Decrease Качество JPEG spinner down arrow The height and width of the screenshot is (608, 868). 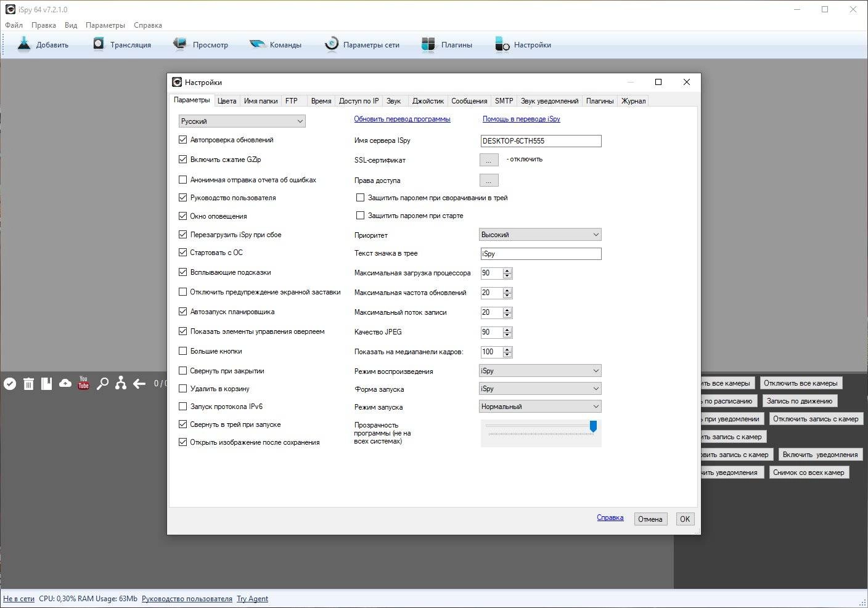pos(507,335)
